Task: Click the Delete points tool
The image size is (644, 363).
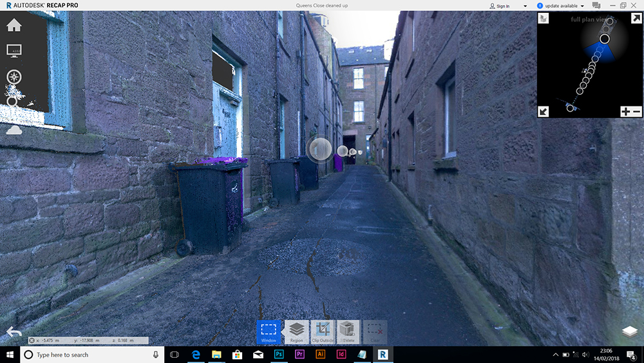Action: point(348,332)
